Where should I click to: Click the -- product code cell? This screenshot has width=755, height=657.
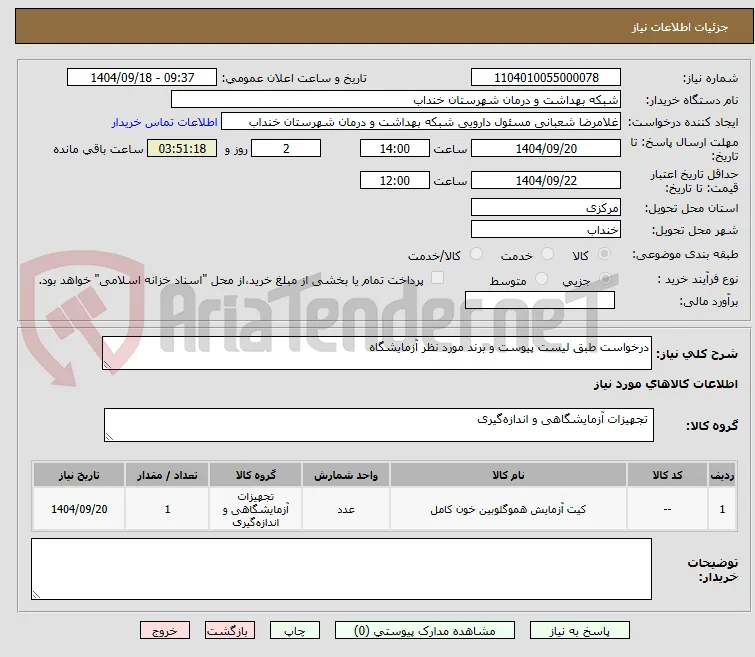(x=667, y=509)
